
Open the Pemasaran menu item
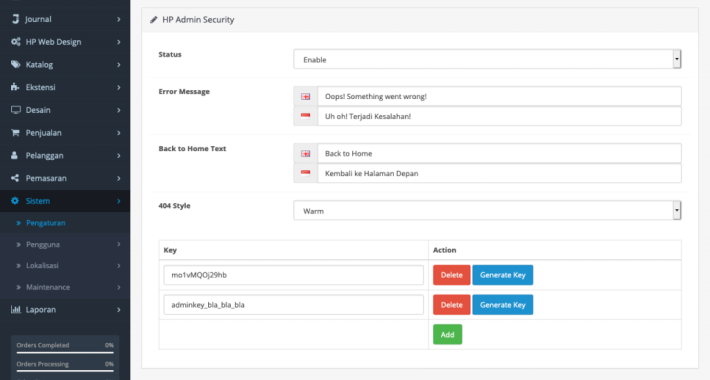(x=65, y=178)
